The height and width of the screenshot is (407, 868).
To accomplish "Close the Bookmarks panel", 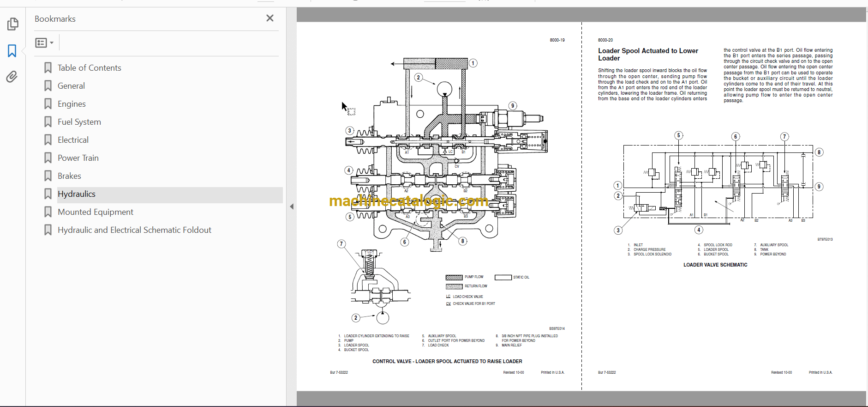I will coord(270,18).
